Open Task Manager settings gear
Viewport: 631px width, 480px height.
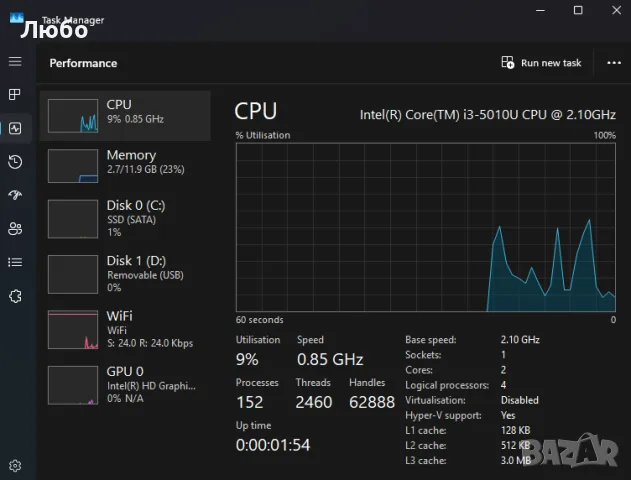click(x=15, y=466)
